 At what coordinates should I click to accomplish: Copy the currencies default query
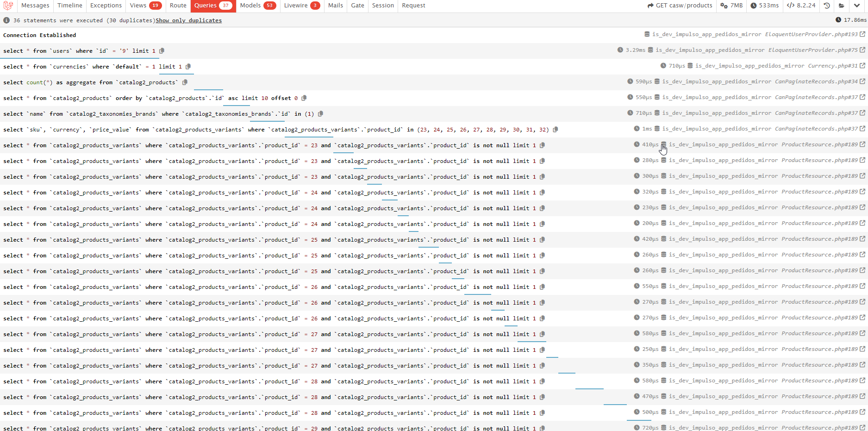(188, 67)
